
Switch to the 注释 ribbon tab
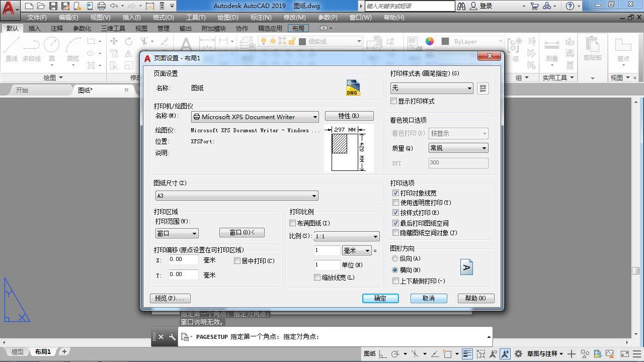tap(56, 28)
